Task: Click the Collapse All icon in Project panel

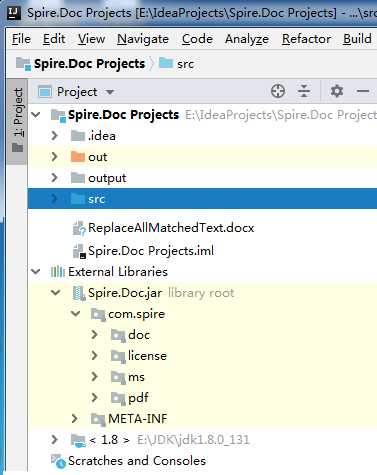Action: coord(304,91)
